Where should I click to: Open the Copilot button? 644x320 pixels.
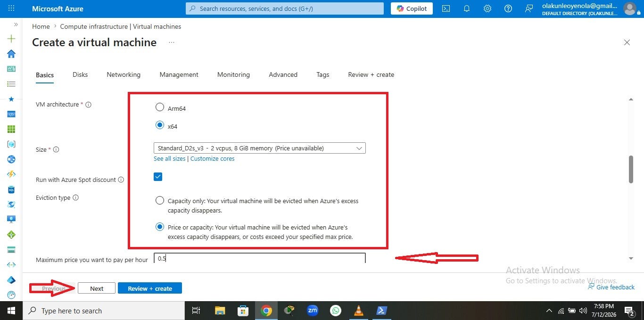412,8
